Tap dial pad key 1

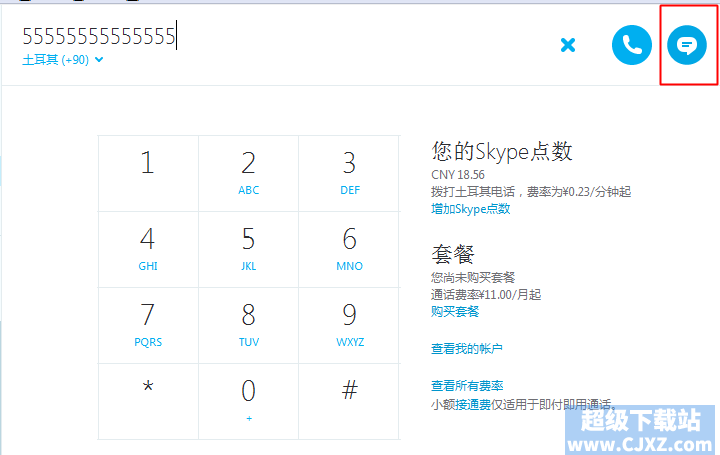[x=148, y=174]
